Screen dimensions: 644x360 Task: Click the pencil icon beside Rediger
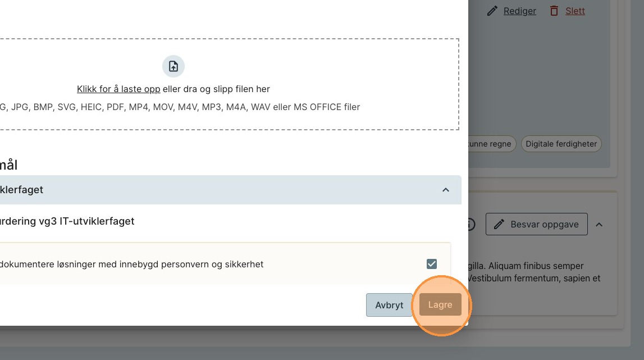pyautogui.click(x=492, y=11)
